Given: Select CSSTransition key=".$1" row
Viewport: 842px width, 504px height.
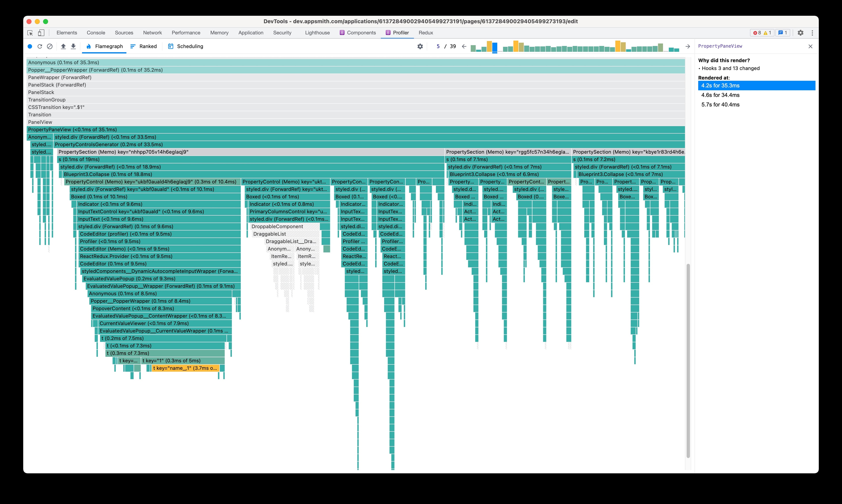Looking at the screenshot, I should coord(356,107).
